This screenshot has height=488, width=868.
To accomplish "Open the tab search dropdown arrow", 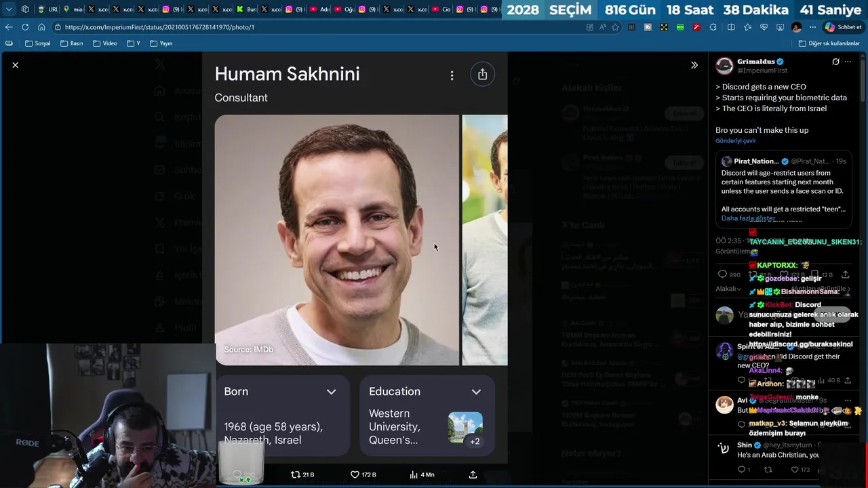I will (9, 9).
